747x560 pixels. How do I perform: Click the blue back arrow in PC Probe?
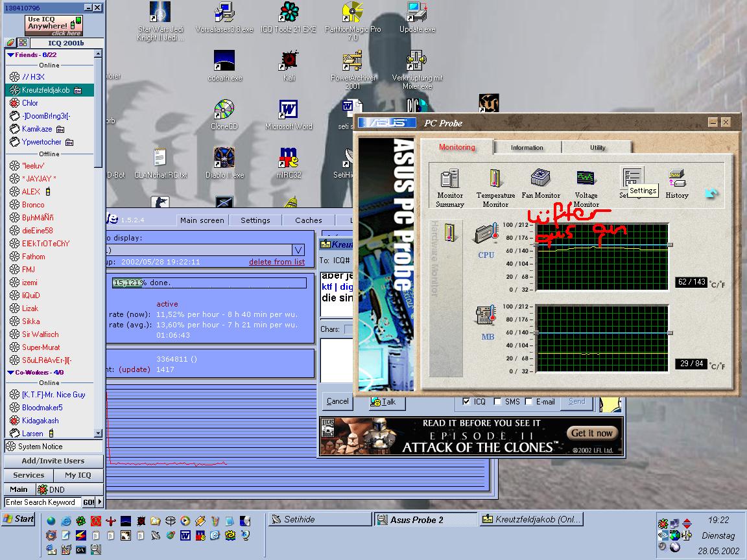tap(711, 193)
